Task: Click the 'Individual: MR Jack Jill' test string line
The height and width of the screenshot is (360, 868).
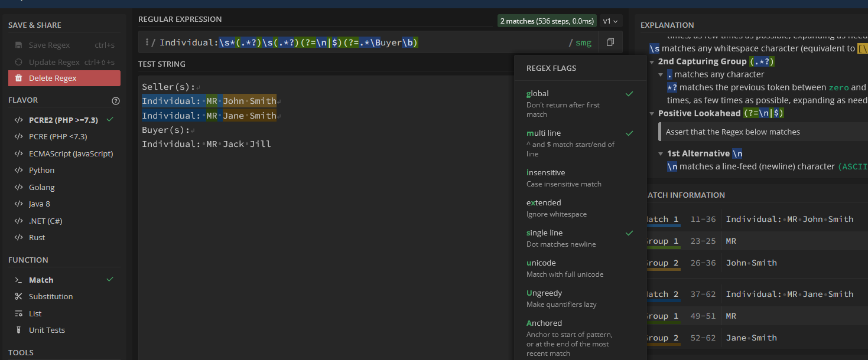Action: click(206, 144)
